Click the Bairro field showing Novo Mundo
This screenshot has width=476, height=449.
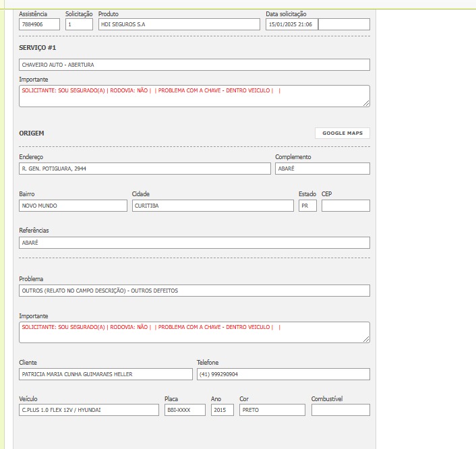(73, 206)
